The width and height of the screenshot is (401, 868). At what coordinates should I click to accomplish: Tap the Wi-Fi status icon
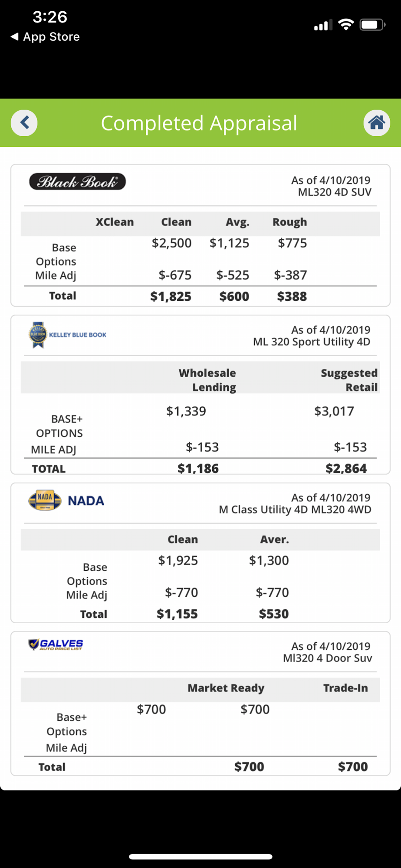coord(345,25)
